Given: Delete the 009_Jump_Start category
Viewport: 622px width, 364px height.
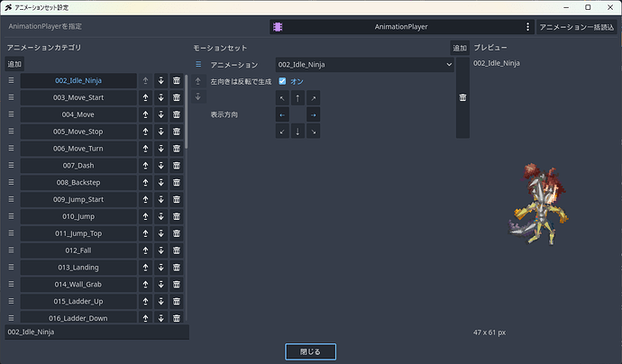Looking at the screenshot, I should (177, 199).
